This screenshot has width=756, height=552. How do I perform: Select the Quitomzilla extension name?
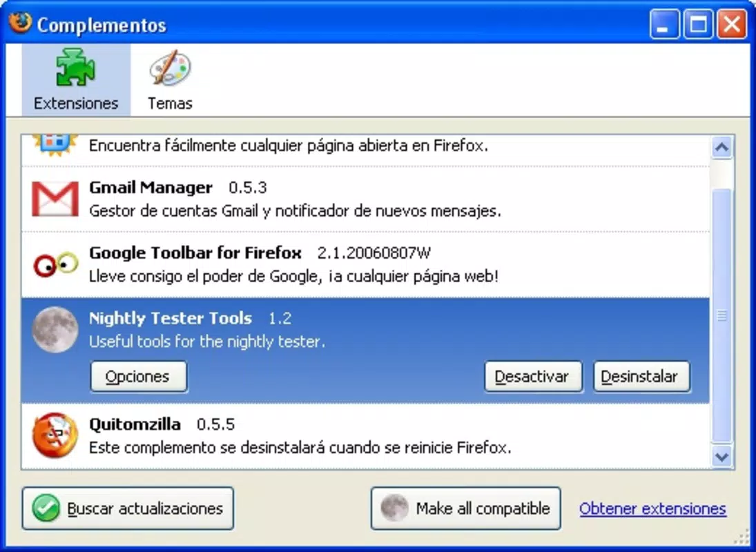coord(135,424)
